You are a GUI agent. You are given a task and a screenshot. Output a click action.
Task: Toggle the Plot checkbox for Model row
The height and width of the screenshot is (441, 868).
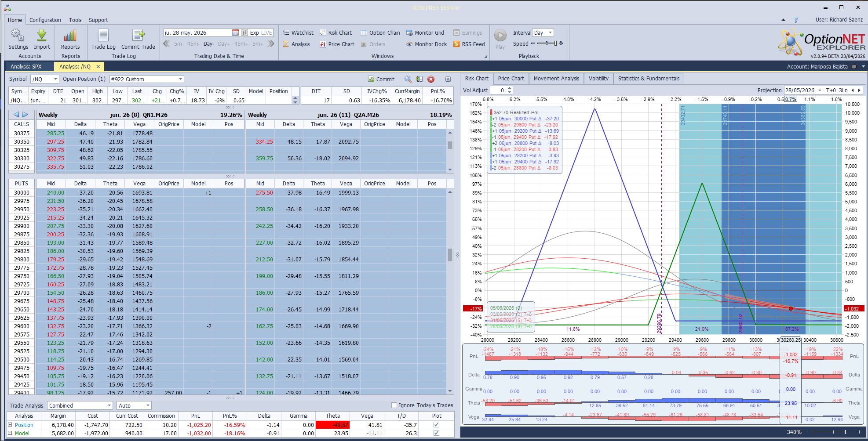pos(436,433)
